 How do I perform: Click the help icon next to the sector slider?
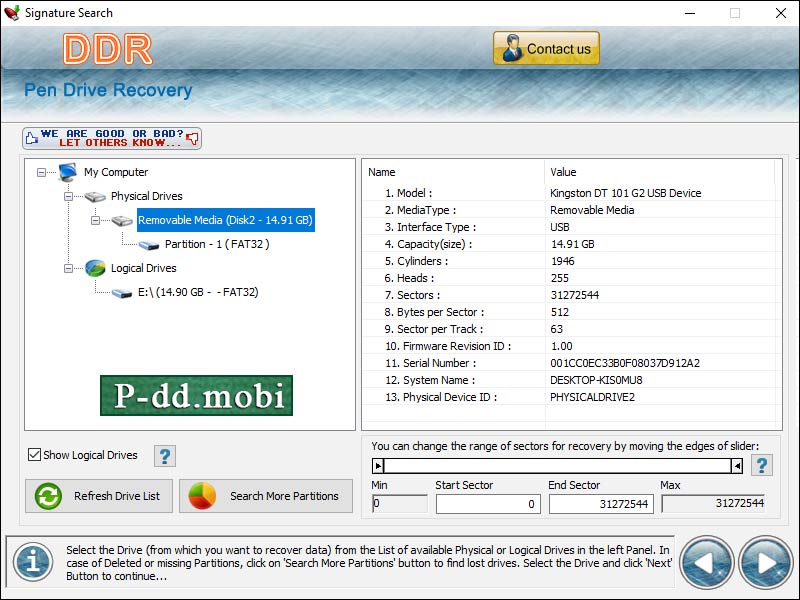point(761,465)
